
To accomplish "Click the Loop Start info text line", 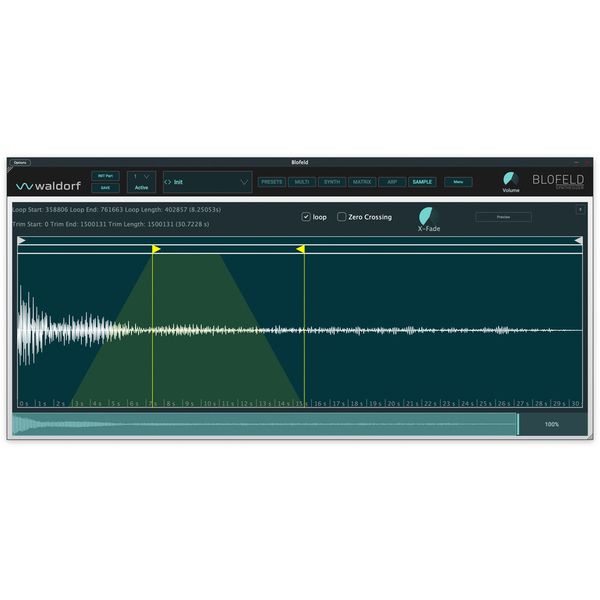I will coord(117,210).
